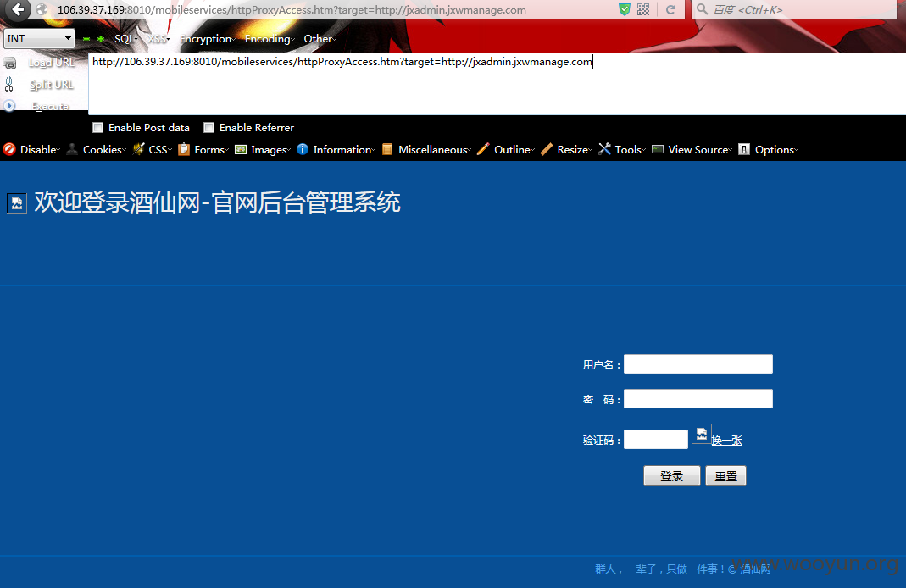The width and height of the screenshot is (906, 588).
Task: Click the View Source monitor icon
Action: (658, 149)
